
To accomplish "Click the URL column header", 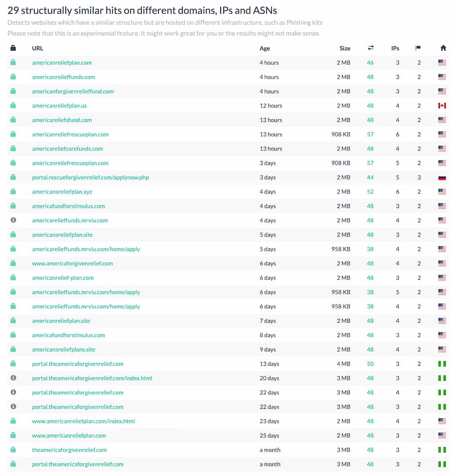I will [x=37, y=48].
